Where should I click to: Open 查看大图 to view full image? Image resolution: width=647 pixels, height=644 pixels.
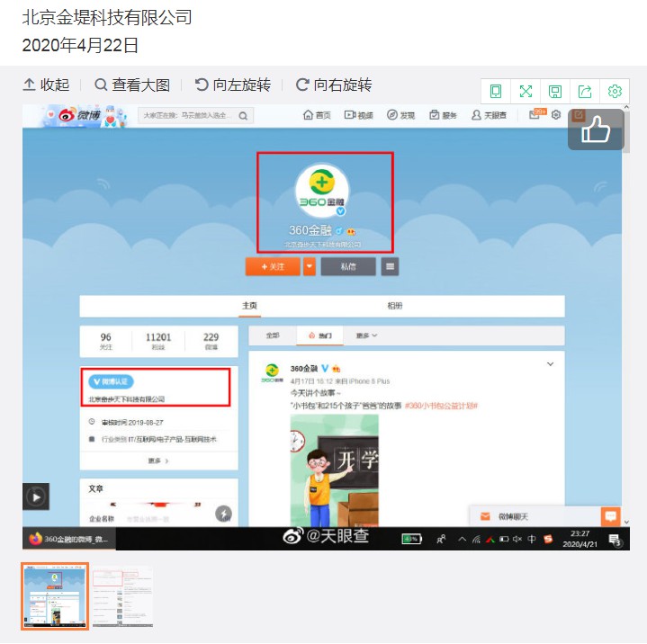click(132, 85)
